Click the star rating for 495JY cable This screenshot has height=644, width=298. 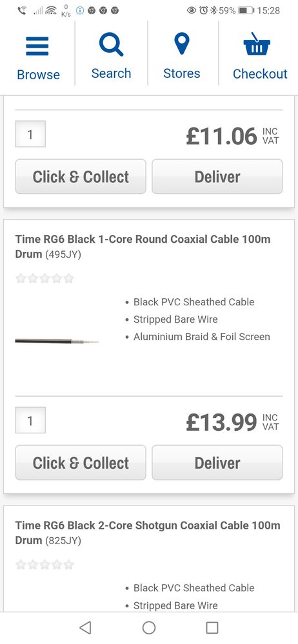45,278
